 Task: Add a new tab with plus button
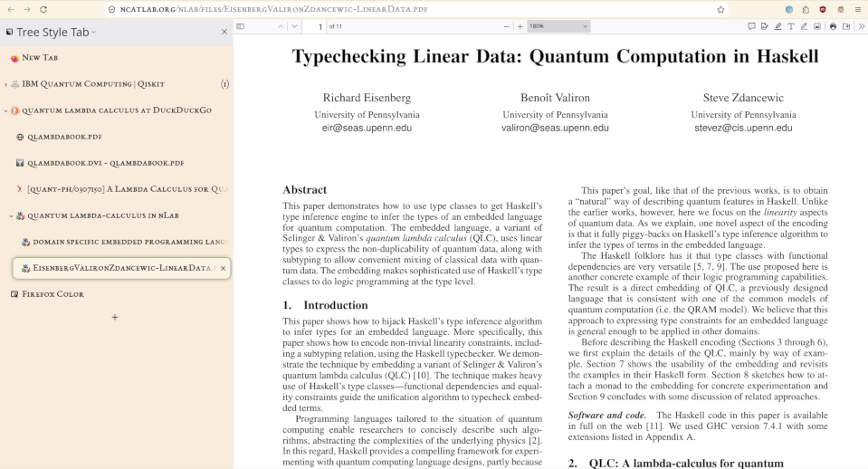pyautogui.click(x=114, y=317)
